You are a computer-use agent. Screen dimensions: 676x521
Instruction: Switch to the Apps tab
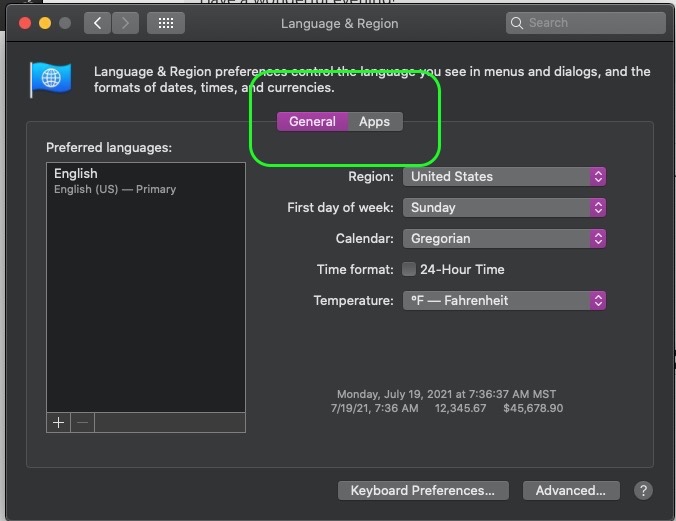375,122
